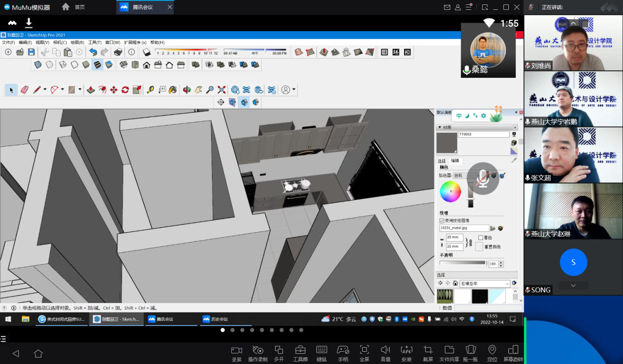Click Zoom Extents icon
623x364 pixels.
pyautogui.click(x=221, y=90)
